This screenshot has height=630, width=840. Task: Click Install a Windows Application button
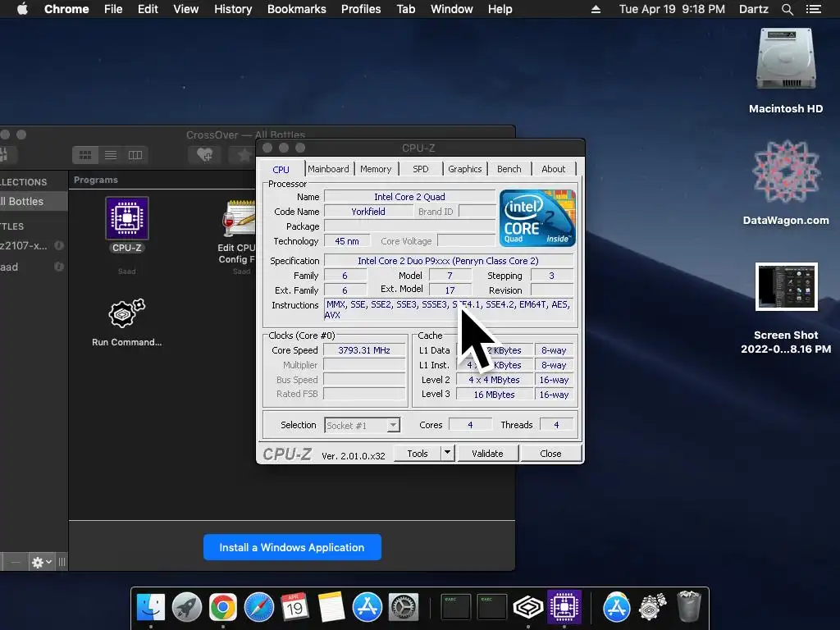[x=292, y=547]
